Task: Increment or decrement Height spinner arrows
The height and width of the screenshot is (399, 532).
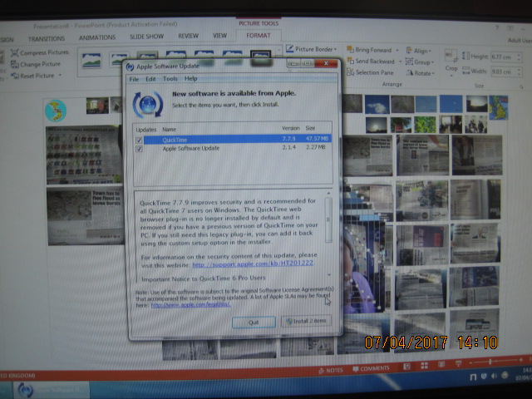Action: tap(519, 57)
